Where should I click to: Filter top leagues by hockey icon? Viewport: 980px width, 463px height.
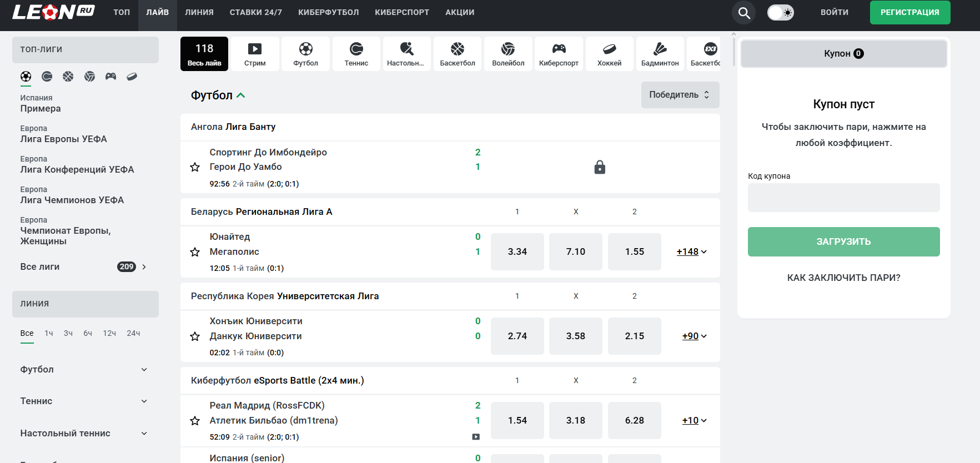[x=132, y=77]
